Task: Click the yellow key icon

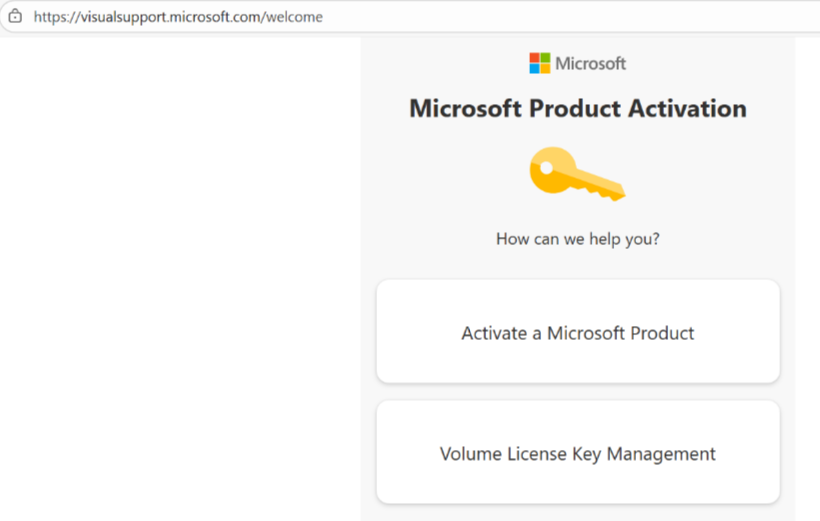Action: (x=577, y=174)
